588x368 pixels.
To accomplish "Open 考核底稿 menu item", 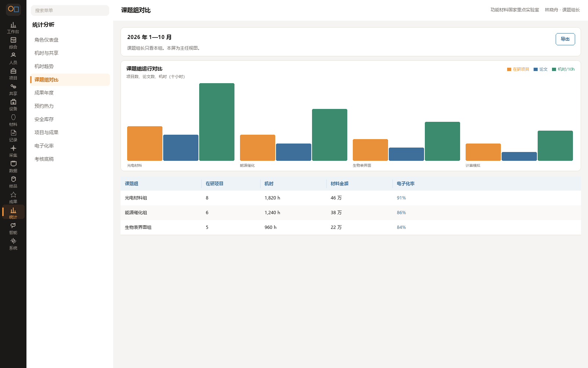I will click(70, 159).
